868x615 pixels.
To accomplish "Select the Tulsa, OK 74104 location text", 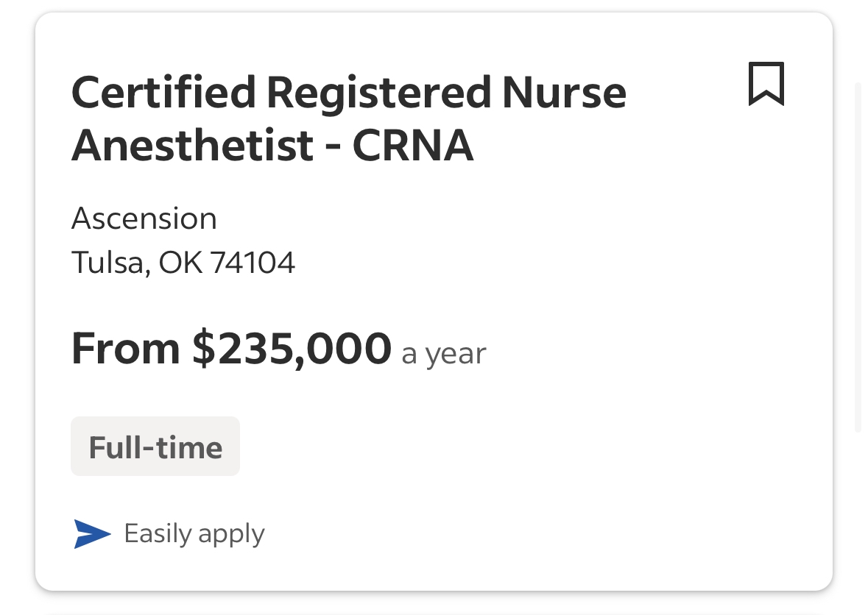I will point(183,262).
